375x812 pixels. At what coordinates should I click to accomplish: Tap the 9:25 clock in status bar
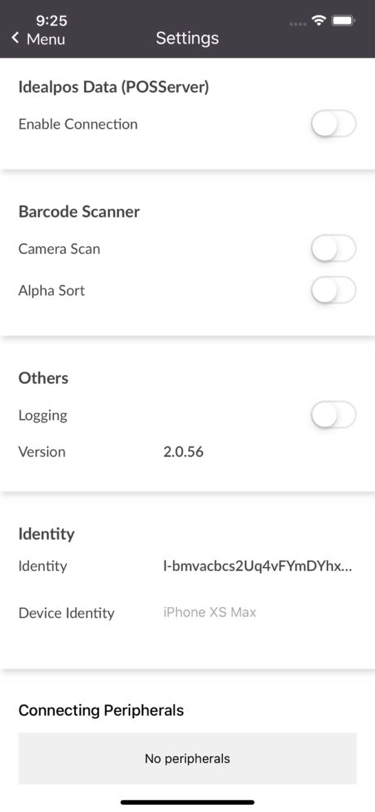(x=51, y=21)
